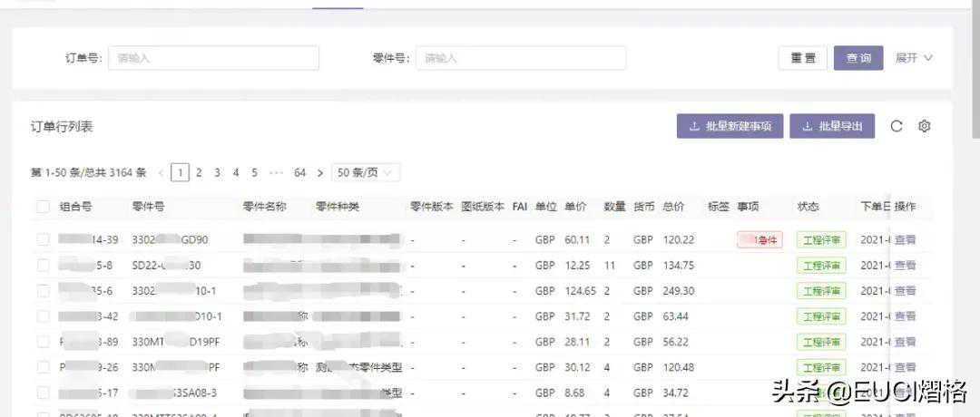980x417 pixels.
Task: Click the 重置 reset button
Action: (802, 58)
